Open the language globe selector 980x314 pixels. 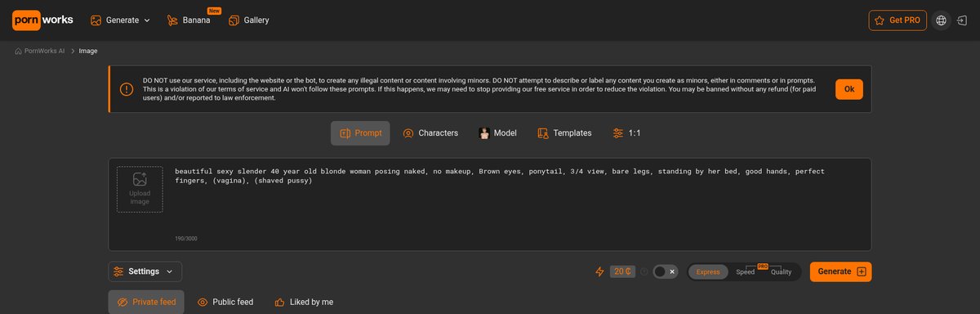pyautogui.click(x=941, y=20)
